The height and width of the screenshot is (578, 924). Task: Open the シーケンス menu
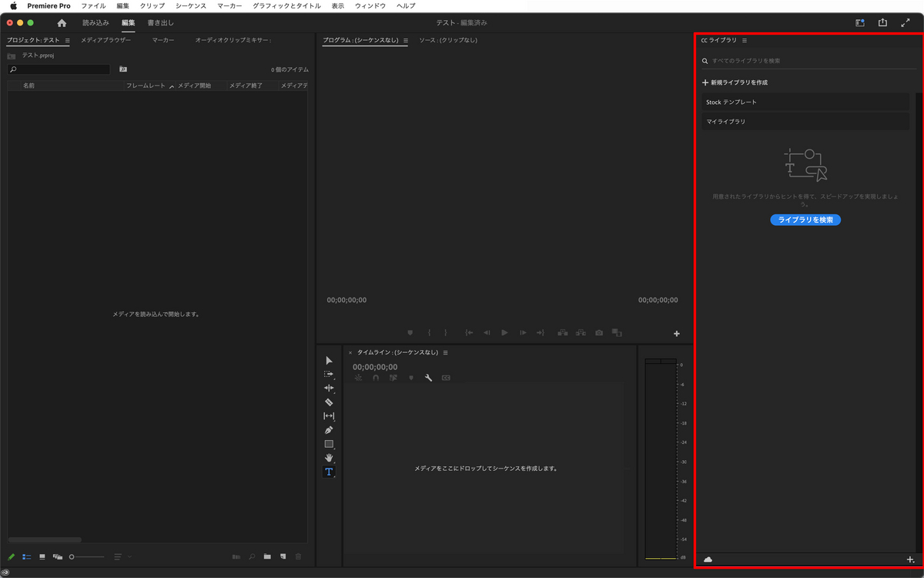[191, 5]
